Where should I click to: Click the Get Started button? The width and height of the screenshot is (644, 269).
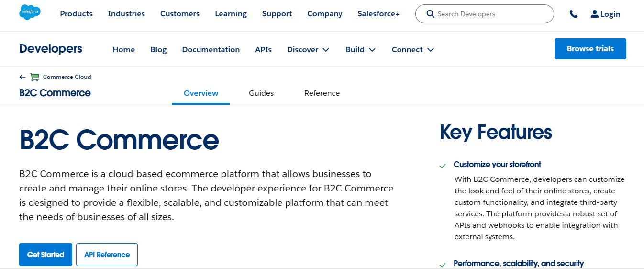click(x=45, y=255)
